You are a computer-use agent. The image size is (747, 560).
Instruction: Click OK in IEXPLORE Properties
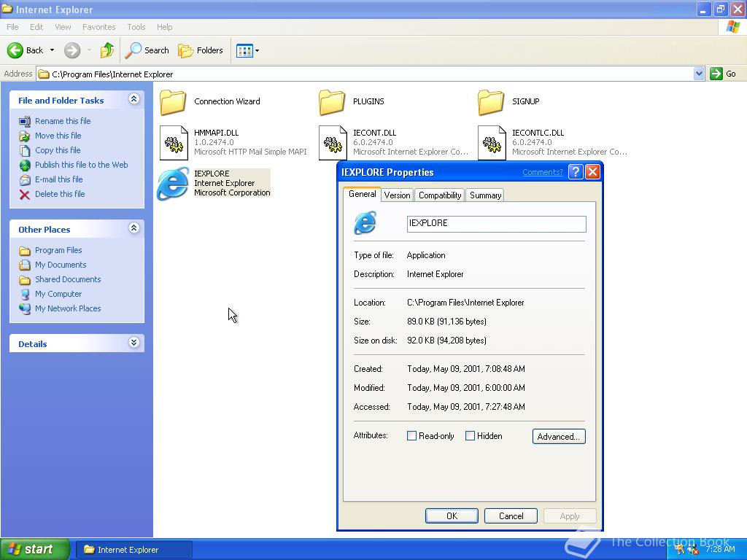point(452,516)
